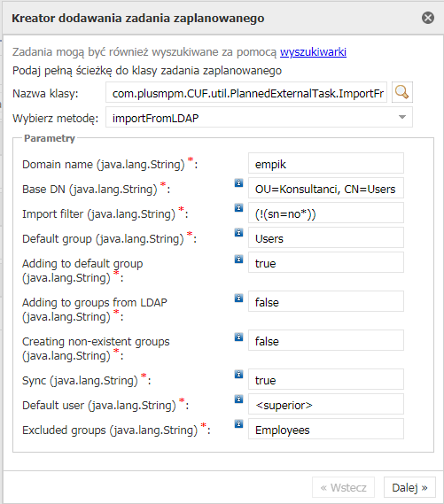Viewport: 444px width, 504px height.
Task: Click info icon for Creating non-existent groups
Action: click(x=238, y=337)
